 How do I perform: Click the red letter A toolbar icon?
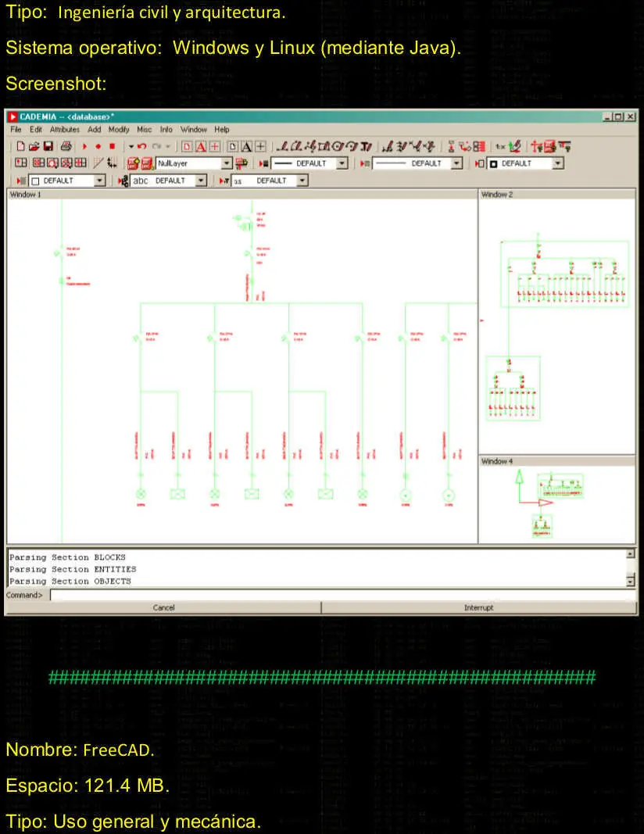201,147
